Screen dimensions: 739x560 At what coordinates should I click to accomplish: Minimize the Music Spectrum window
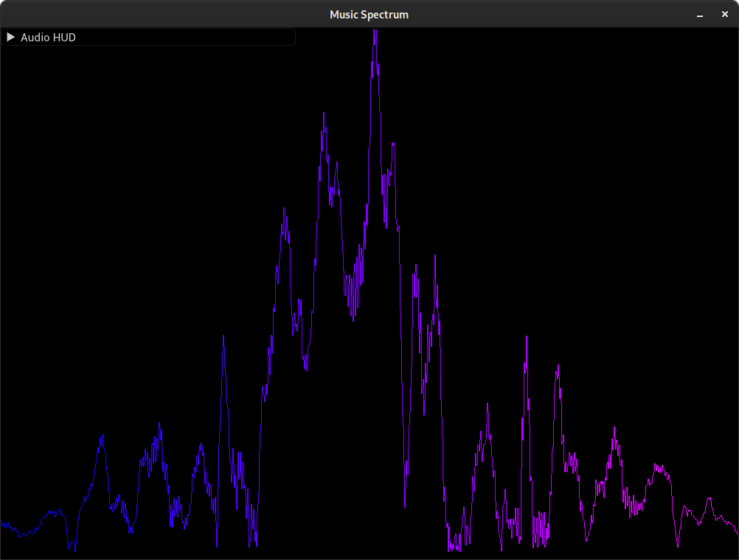click(x=700, y=15)
